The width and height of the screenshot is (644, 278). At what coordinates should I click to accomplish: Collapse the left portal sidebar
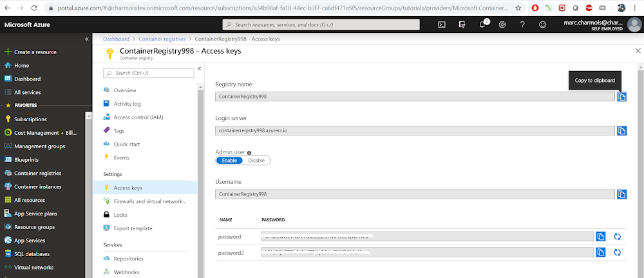click(x=87, y=39)
